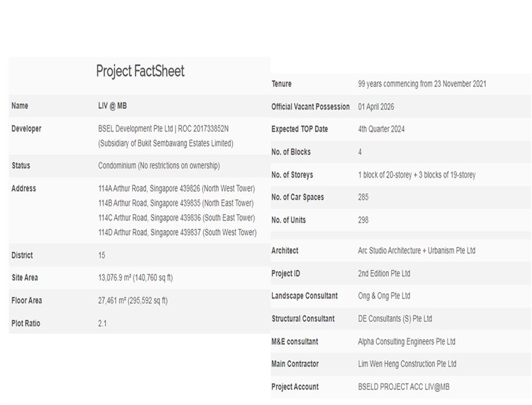Click the Condominium status value
The image size is (532, 405).
pos(159,166)
